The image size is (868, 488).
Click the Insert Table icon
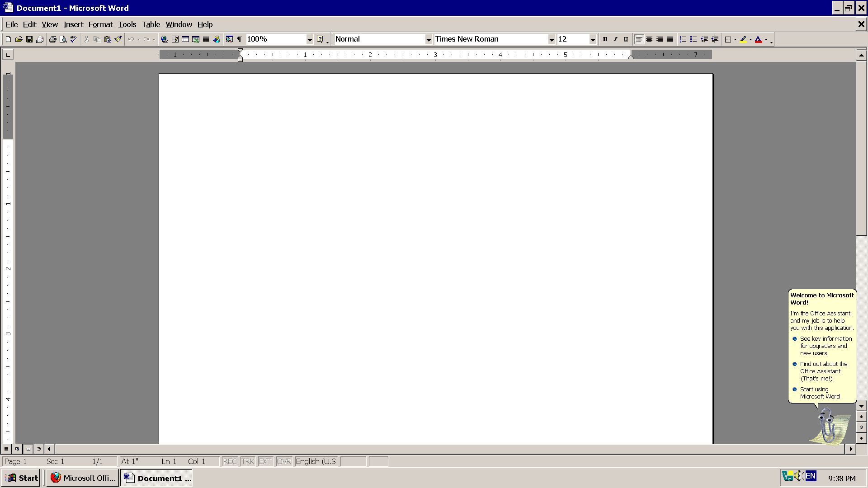pos(185,39)
